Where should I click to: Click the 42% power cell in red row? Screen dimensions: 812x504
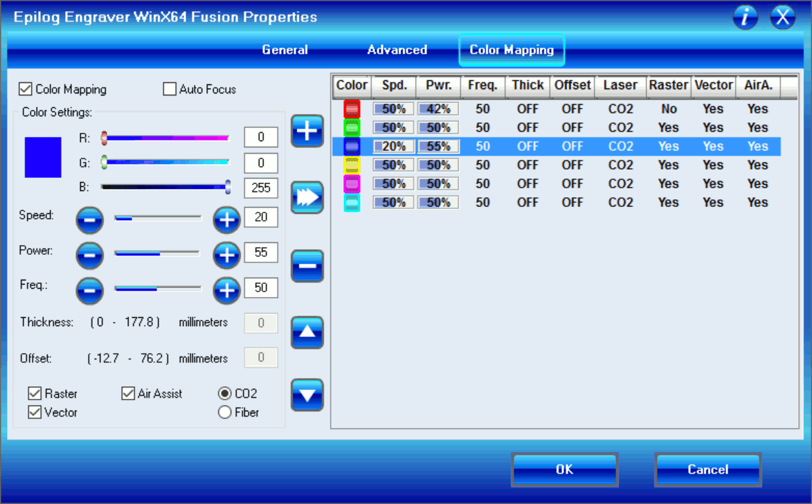coord(438,109)
